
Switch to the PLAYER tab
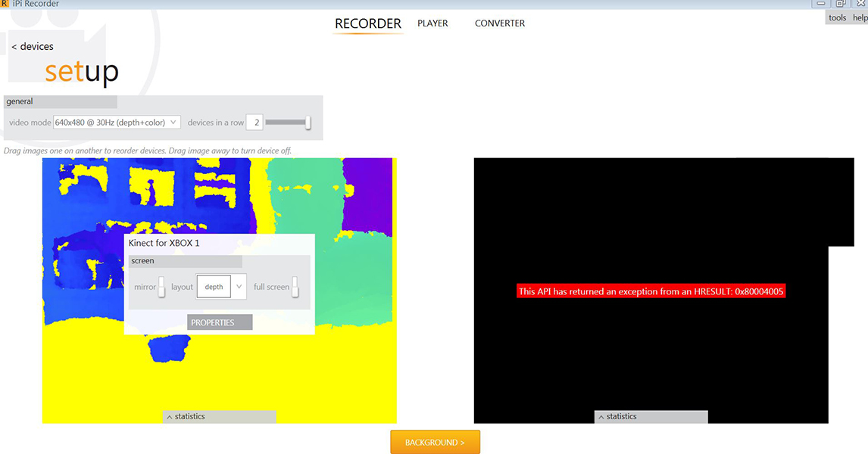pos(432,23)
